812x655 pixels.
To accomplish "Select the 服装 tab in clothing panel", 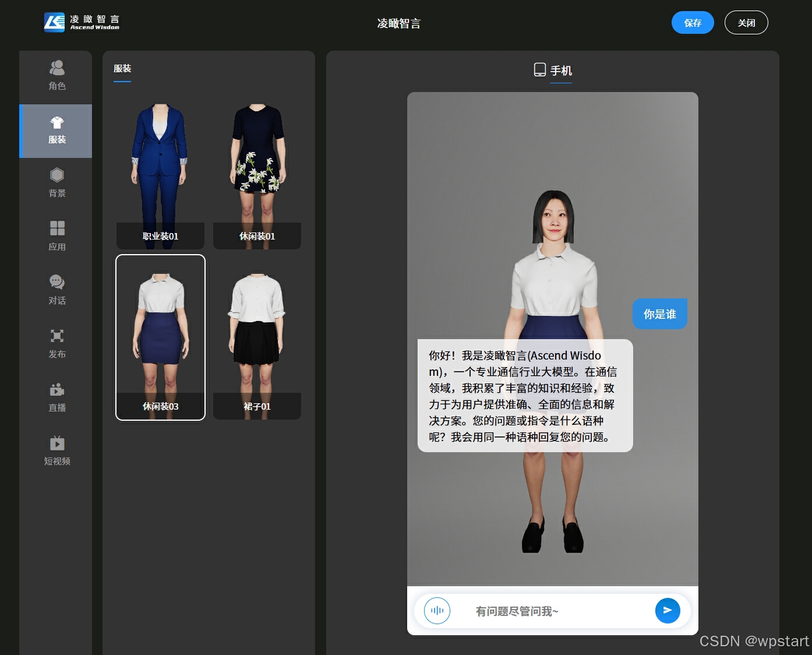I will [x=122, y=69].
